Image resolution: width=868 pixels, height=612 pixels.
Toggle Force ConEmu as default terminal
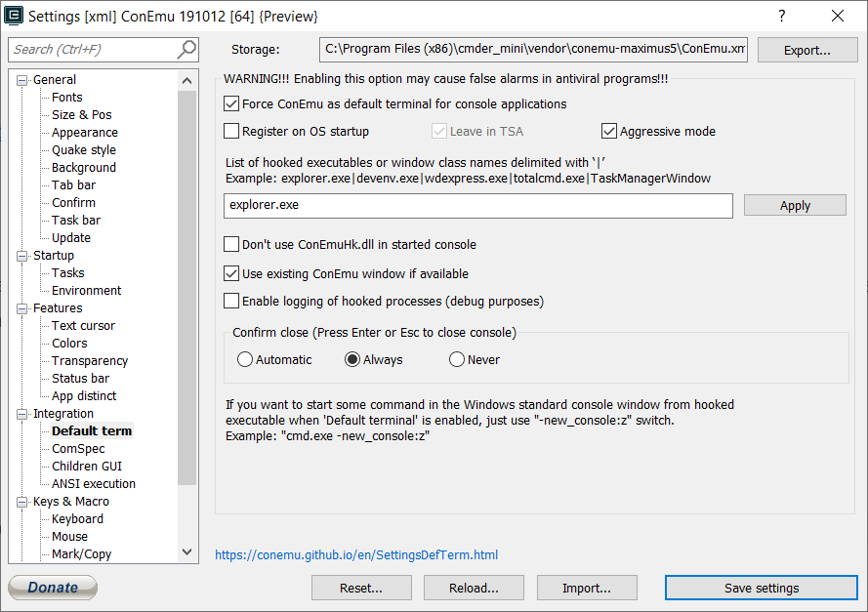click(231, 104)
